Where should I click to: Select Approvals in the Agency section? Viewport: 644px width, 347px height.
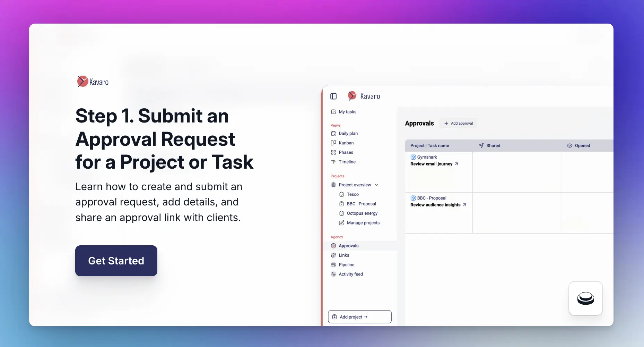pyautogui.click(x=348, y=246)
